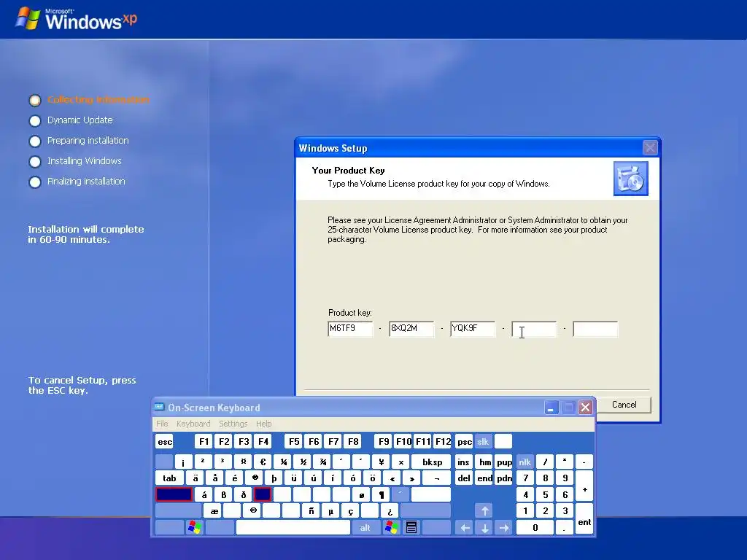Open the Help menu of On-Screen Keyboard
This screenshot has width=747, height=560.
263,424
